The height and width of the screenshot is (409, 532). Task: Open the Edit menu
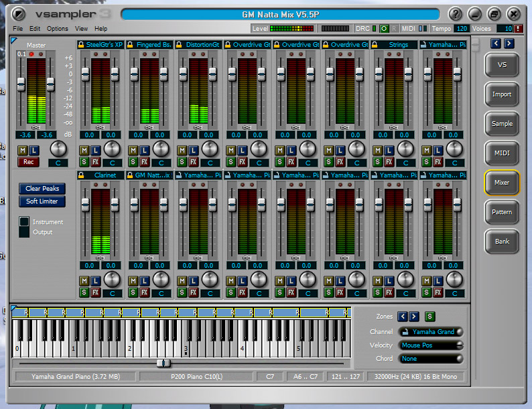pos(35,29)
